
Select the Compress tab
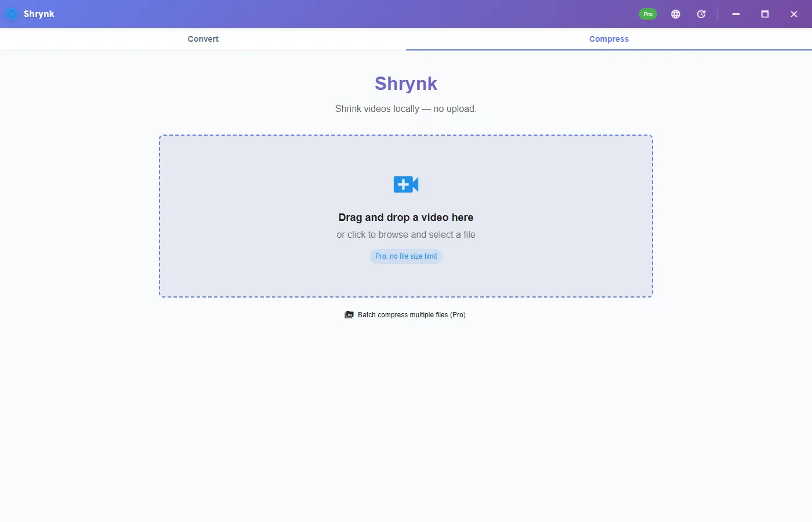(x=609, y=39)
